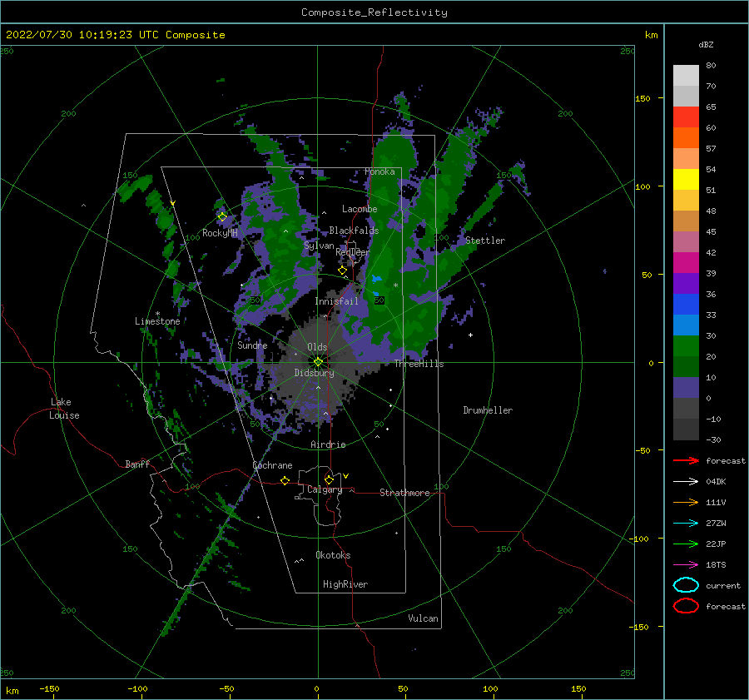Select the blue 33 dBZ color swatch
The image size is (749, 700).
click(x=686, y=305)
